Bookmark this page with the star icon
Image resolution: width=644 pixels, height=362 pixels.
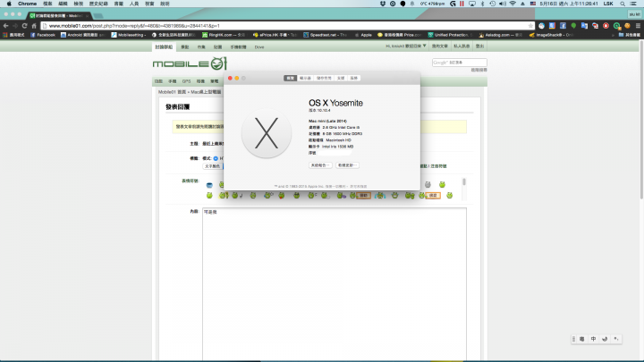[x=530, y=25]
